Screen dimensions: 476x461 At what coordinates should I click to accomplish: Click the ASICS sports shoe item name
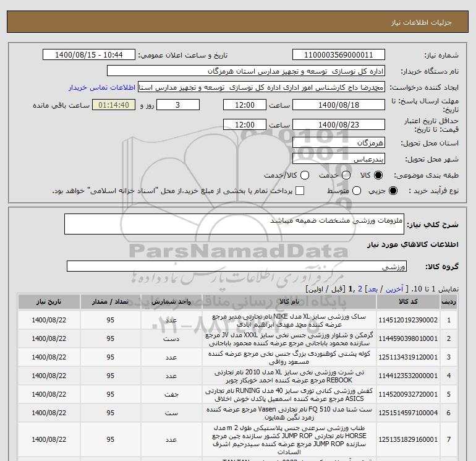[x=289, y=394]
